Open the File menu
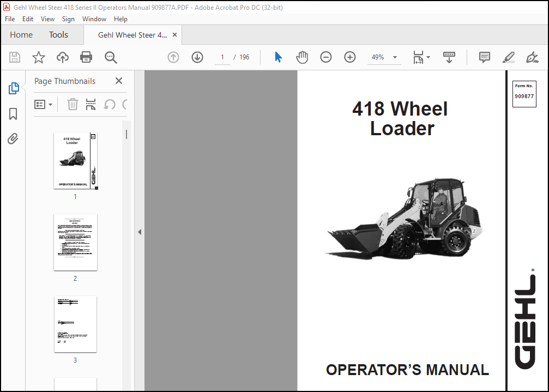The height and width of the screenshot is (392, 549). (10, 19)
